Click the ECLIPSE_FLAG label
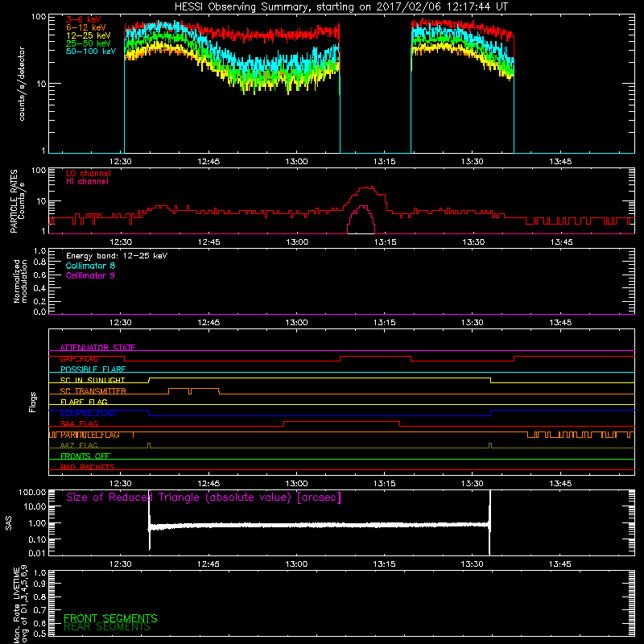 tap(88, 413)
